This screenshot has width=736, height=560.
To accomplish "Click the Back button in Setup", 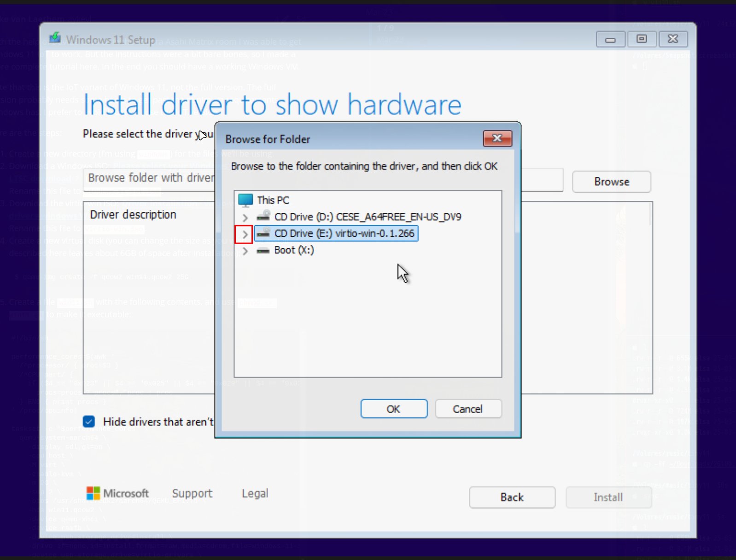I will point(512,497).
